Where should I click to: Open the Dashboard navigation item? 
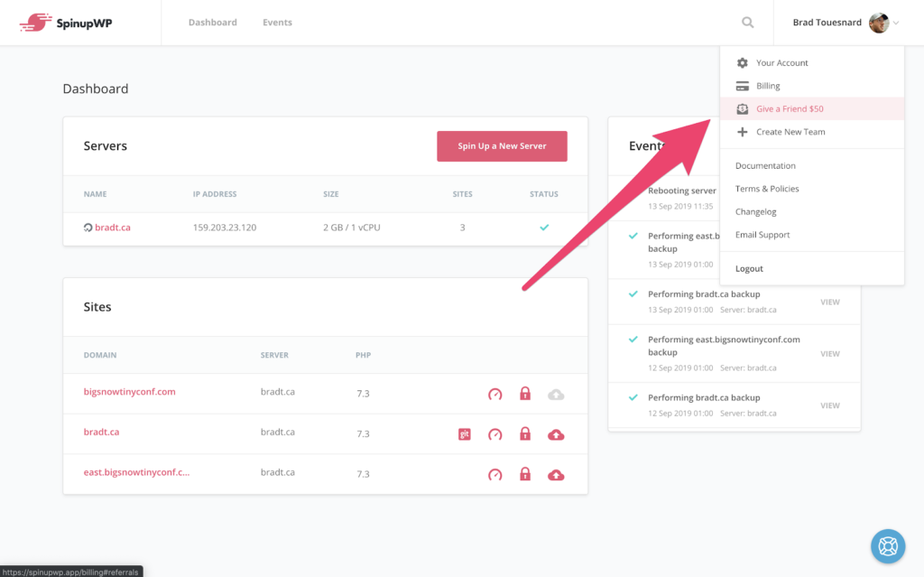212,22
